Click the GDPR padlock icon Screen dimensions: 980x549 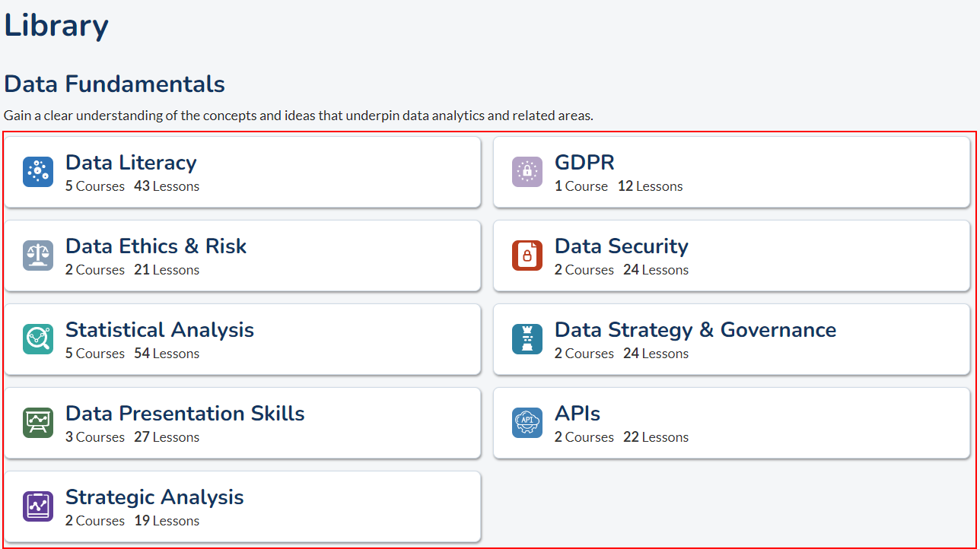pos(527,172)
